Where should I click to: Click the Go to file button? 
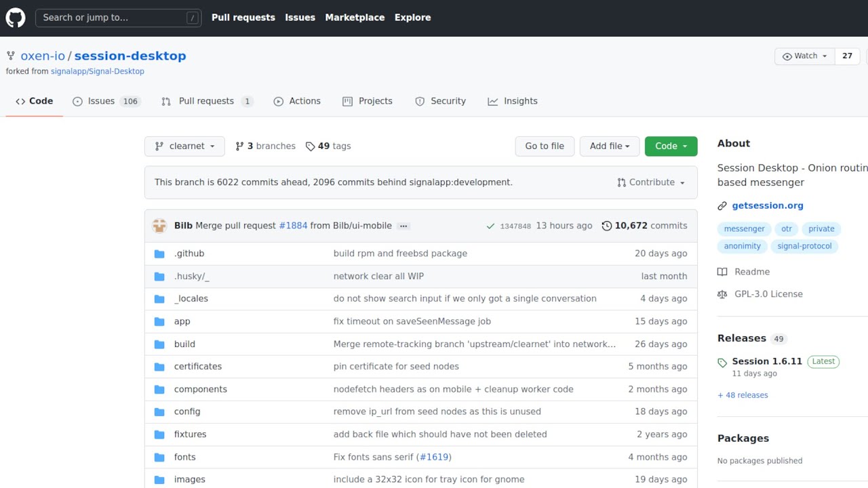pos(545,146)
